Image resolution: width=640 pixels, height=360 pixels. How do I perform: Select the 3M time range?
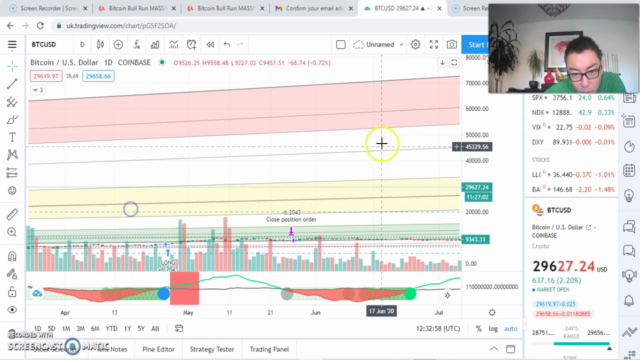point(80,329)
